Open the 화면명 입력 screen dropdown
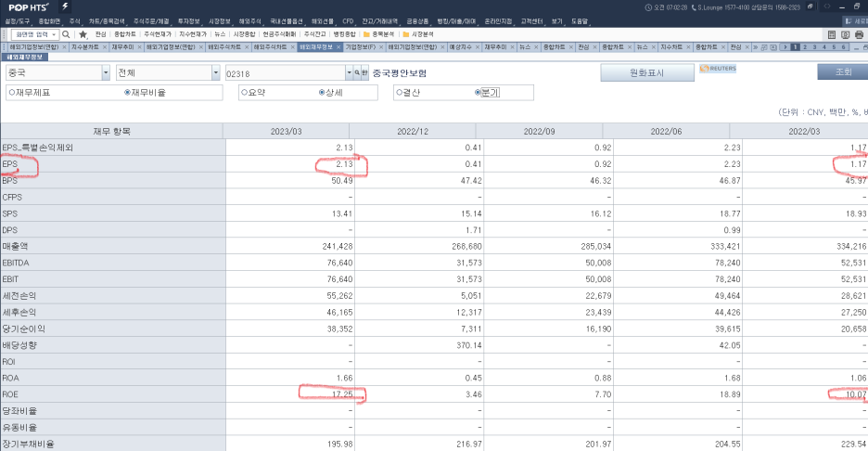 54,34
